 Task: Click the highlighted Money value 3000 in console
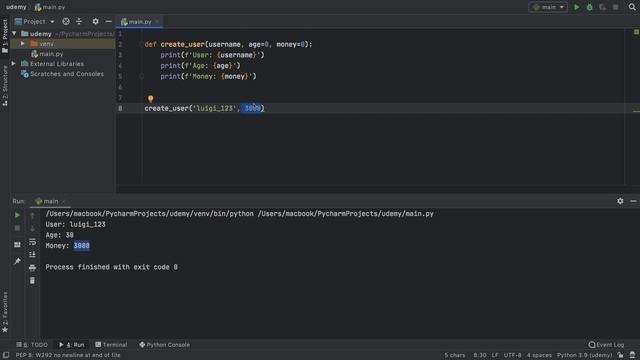(x=82, y=245)
